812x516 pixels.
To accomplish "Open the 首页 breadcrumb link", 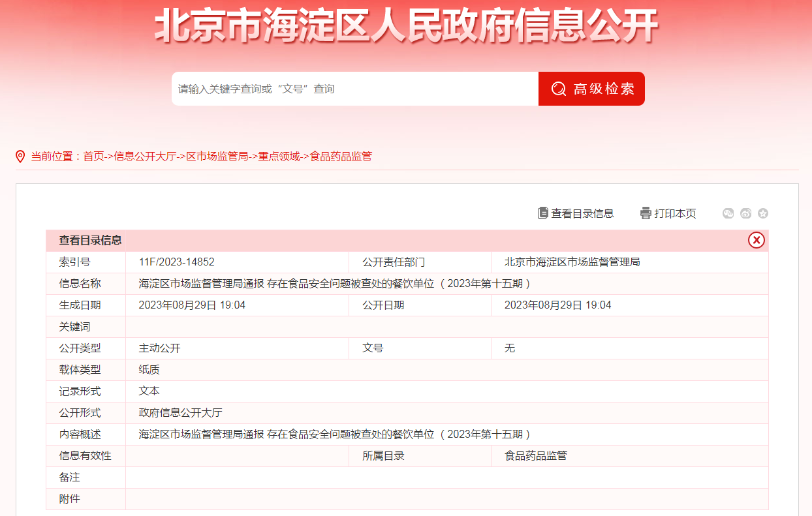I will pyautogui.click(x=93, y=157).
